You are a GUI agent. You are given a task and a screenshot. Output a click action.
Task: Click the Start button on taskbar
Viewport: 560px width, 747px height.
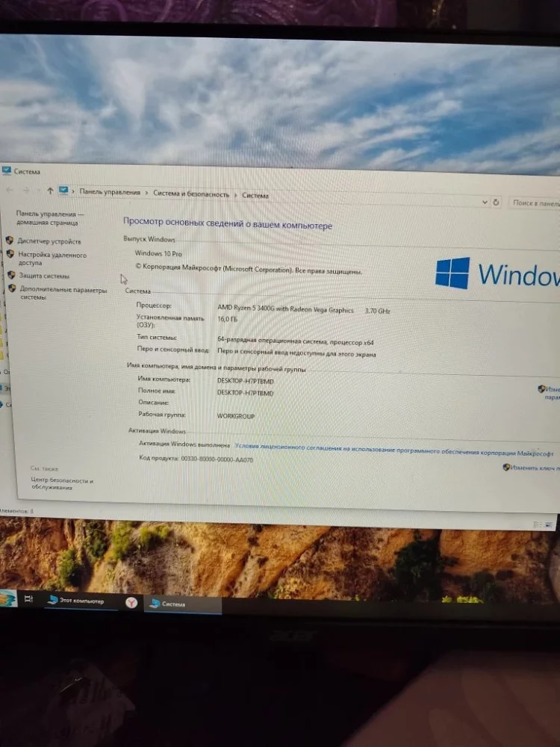(x=7, y=598)
